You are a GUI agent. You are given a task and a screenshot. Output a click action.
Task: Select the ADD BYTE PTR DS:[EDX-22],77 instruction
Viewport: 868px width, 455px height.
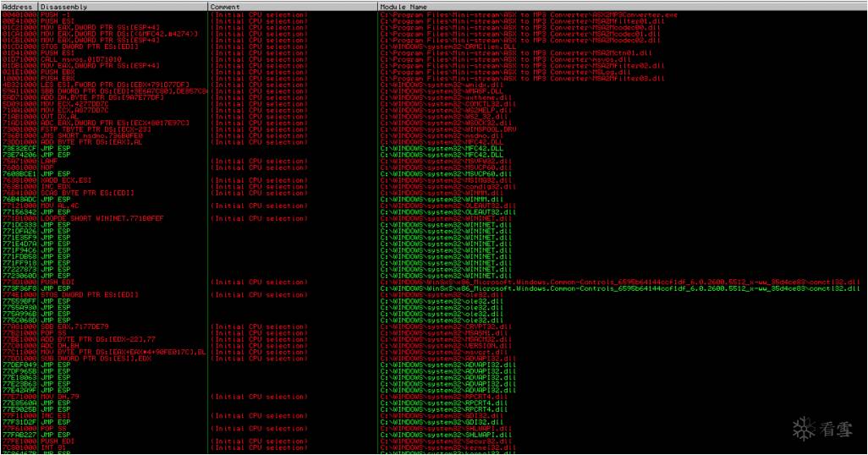coord(97,339)
